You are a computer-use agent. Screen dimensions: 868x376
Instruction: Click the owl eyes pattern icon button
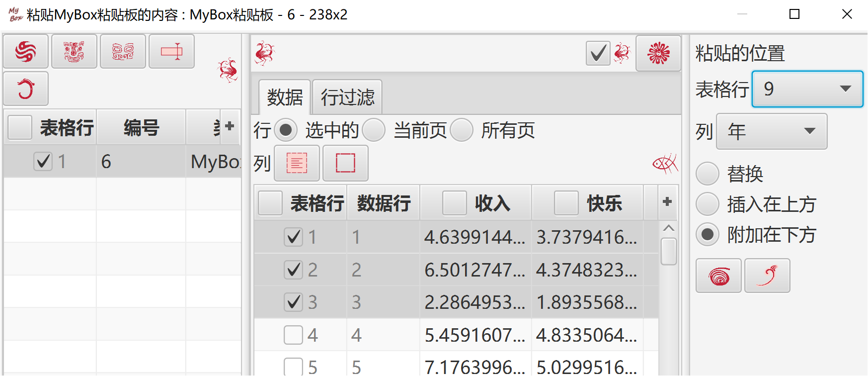pos(123,51)
